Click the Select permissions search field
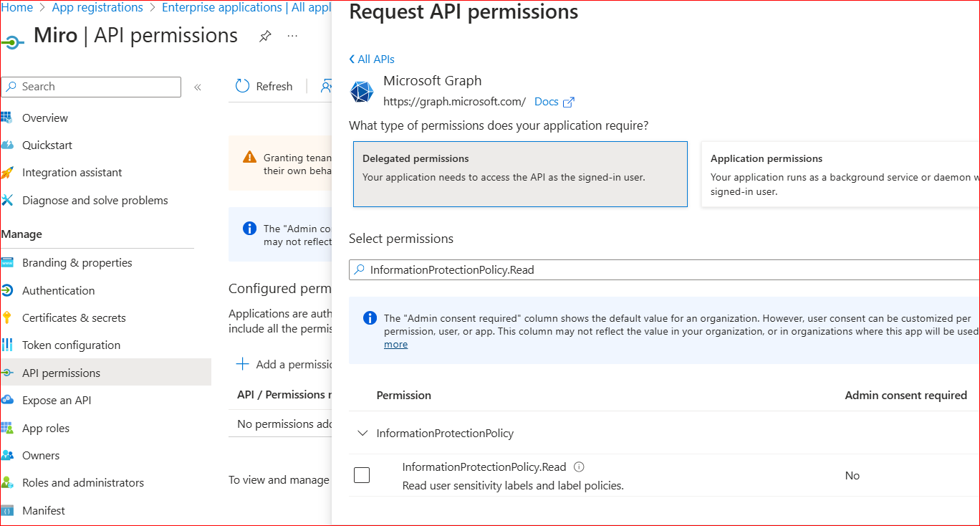The image size is (980, 526). click(664, 270)
